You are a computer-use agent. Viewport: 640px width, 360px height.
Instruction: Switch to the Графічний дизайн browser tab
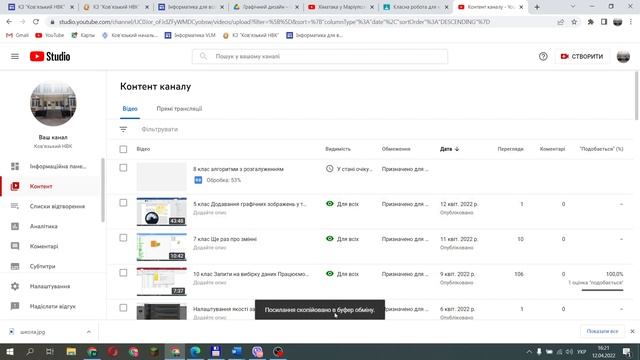click(x=265, y=7)
